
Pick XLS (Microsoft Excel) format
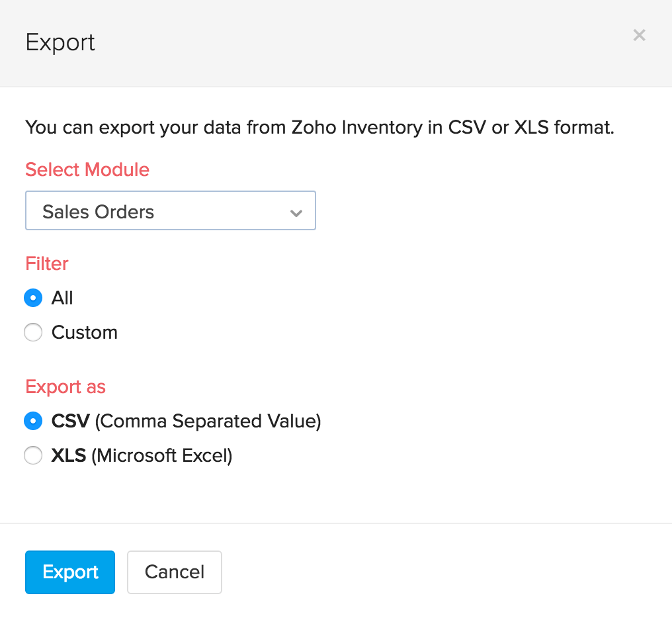click(33, 455)
